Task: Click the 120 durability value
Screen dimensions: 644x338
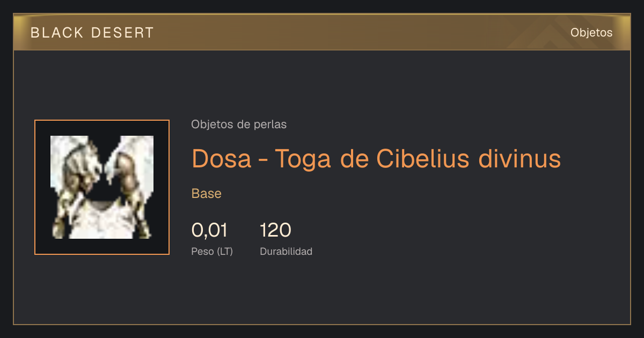Action: click(275, 230)
